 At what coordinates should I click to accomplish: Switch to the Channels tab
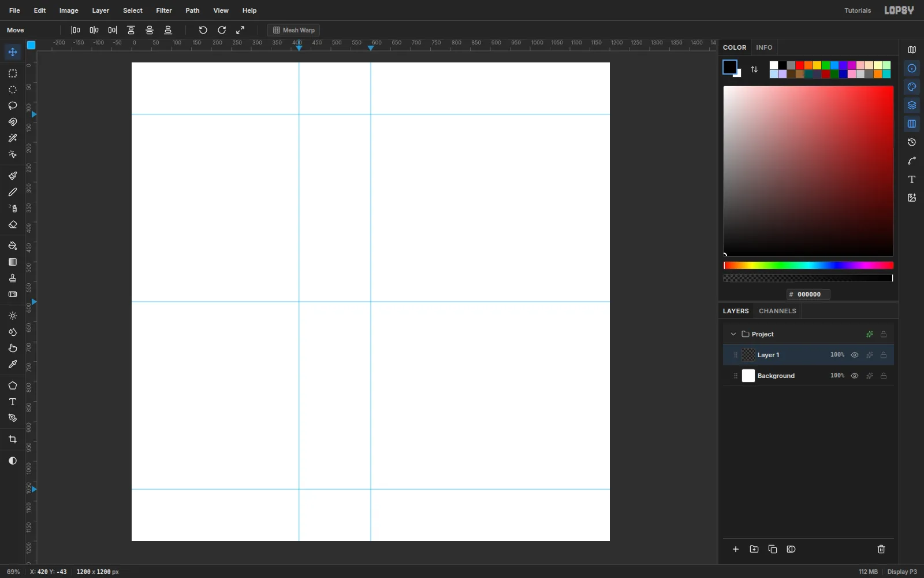pyautogui.click(x=777, y=311)
